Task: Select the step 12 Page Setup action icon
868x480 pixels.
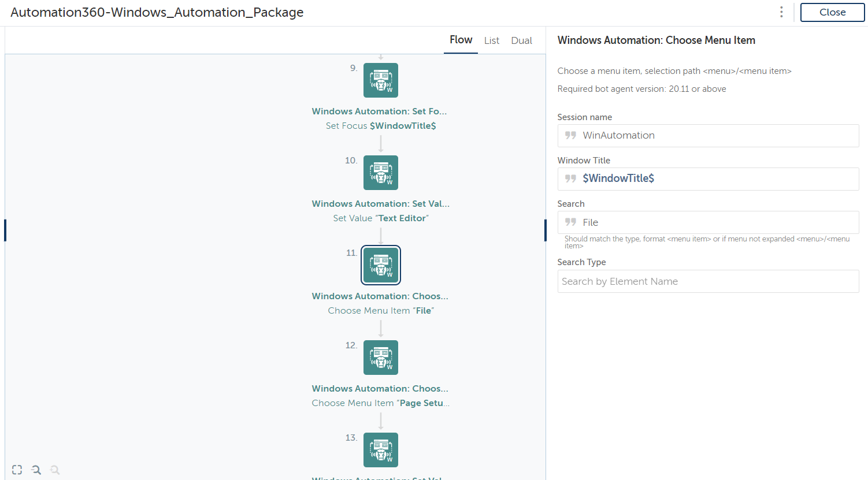Action: (x=380, y=358)
